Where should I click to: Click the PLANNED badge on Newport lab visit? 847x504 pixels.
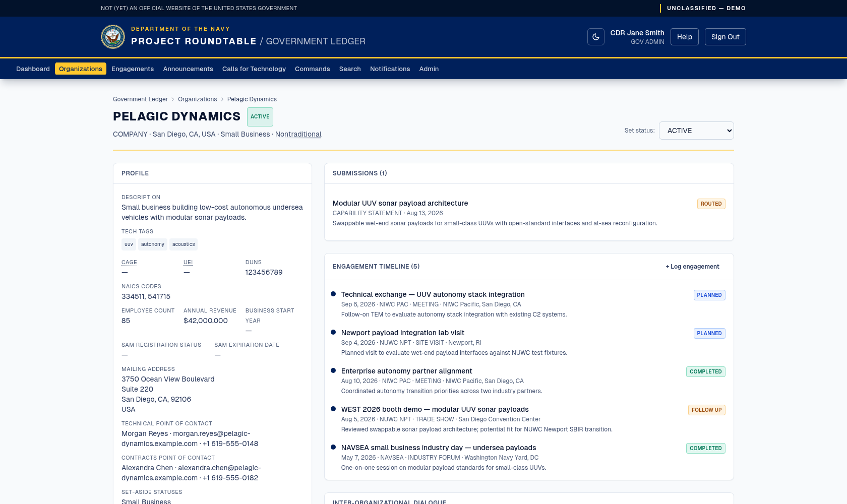[709, 333]
